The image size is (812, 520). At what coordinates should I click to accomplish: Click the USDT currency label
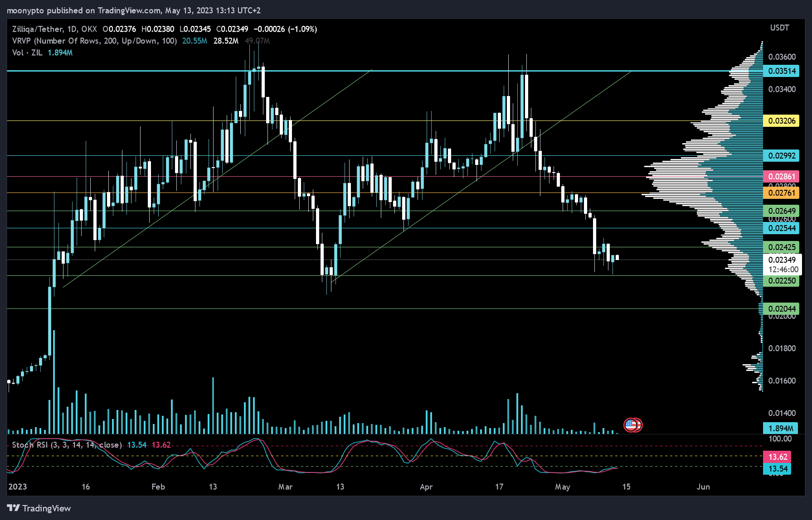coord(780,28)
